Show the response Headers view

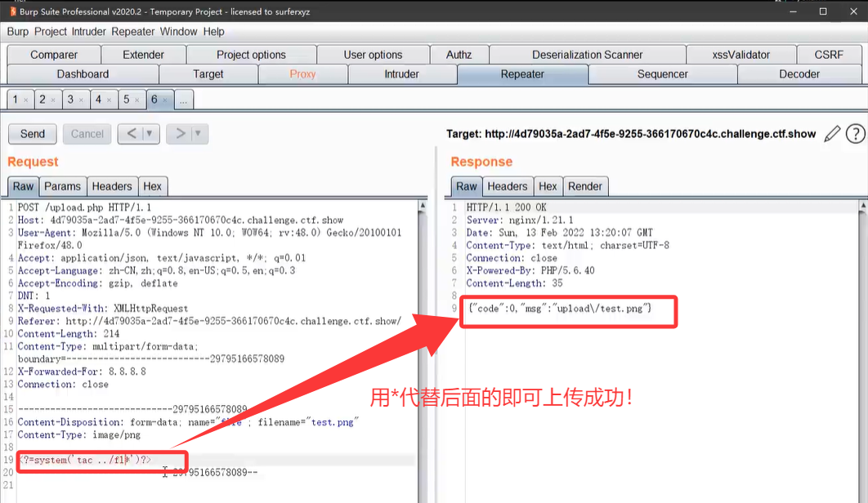pos(508,186)
